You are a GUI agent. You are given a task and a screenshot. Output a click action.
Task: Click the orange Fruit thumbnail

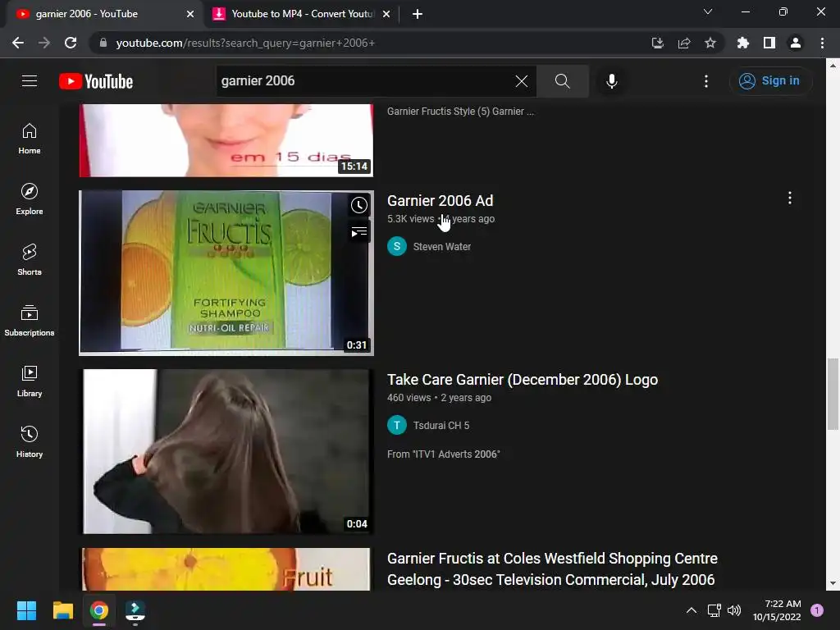tap(226, 569)
